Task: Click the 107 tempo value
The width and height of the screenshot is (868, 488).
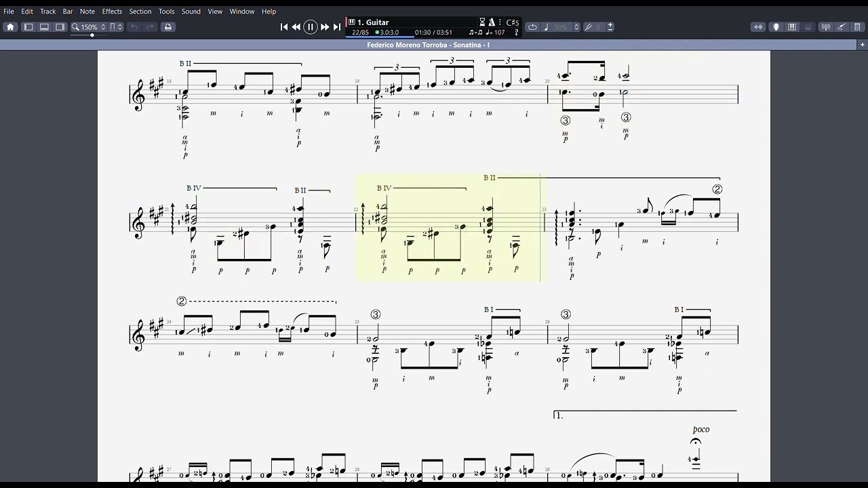Action: pyautogui.click(x=499, y=33)
